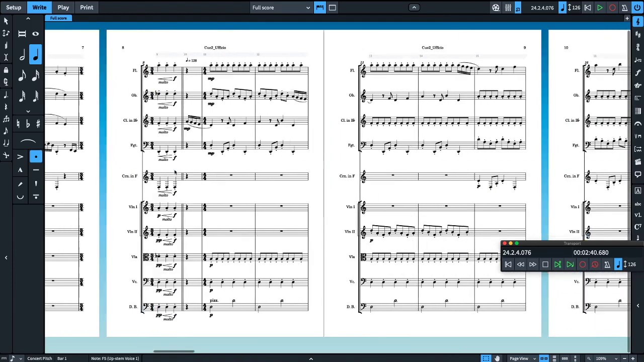Apply the sharp accidental
Viewport: 644px width, 362px height.
[38, 124]
